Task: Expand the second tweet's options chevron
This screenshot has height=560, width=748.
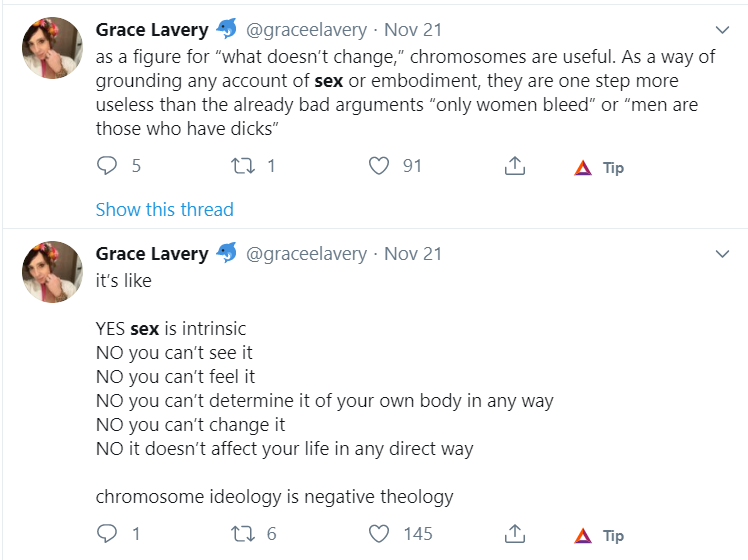Action: tap(723, 254)
